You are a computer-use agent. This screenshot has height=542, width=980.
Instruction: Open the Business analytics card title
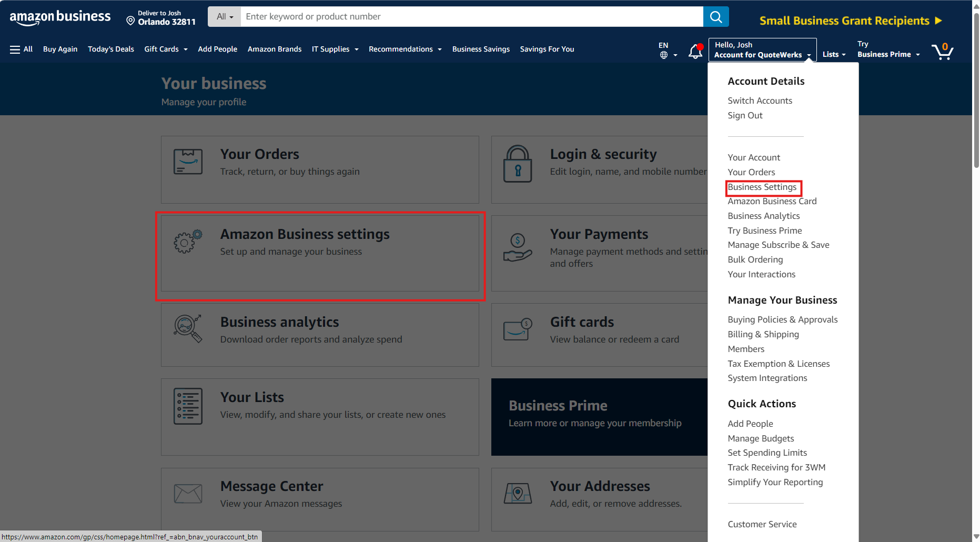(x=279, y=322)
